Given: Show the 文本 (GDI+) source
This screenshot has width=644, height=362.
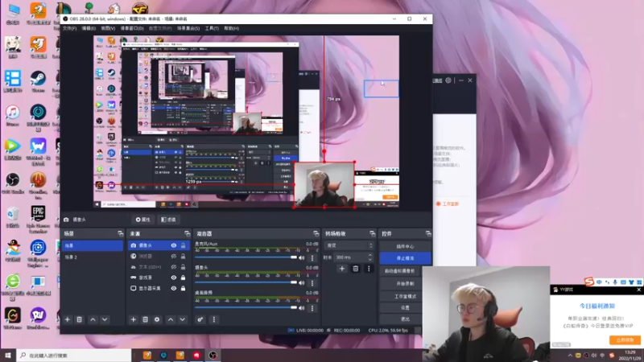Looking at the screenshot, I should (174, 267).
